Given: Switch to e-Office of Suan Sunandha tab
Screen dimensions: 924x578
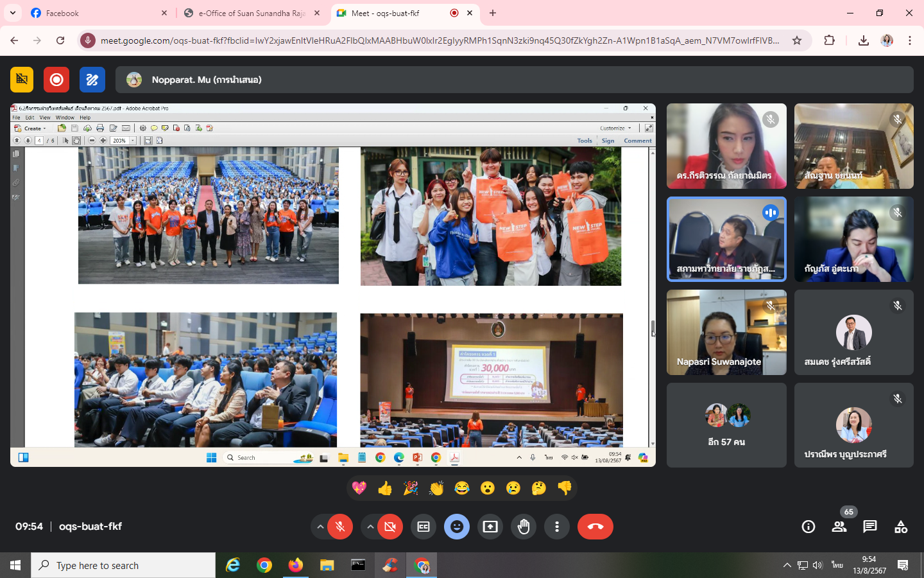Looking at the screenshot, I should 250,13.
